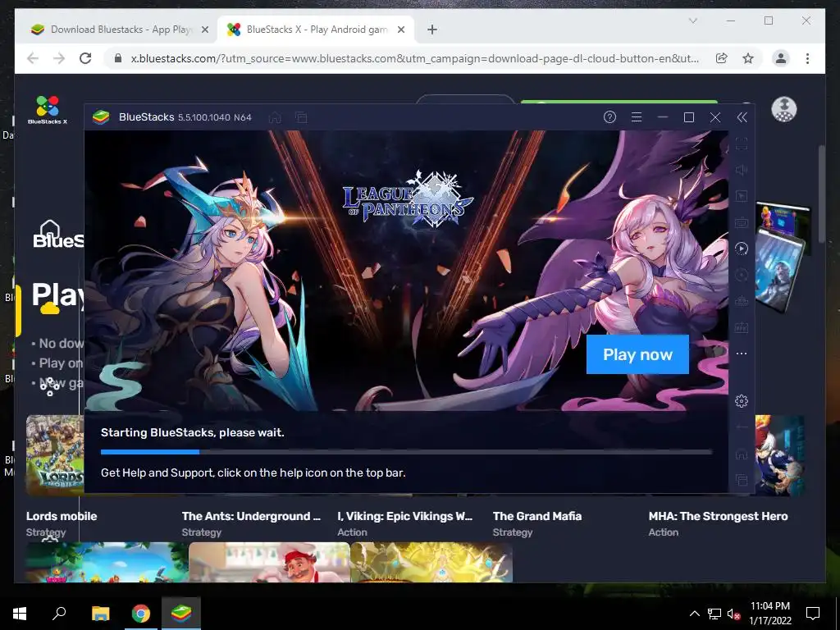
Task: Click the muted volume tray icon
Action: [733, 614]
